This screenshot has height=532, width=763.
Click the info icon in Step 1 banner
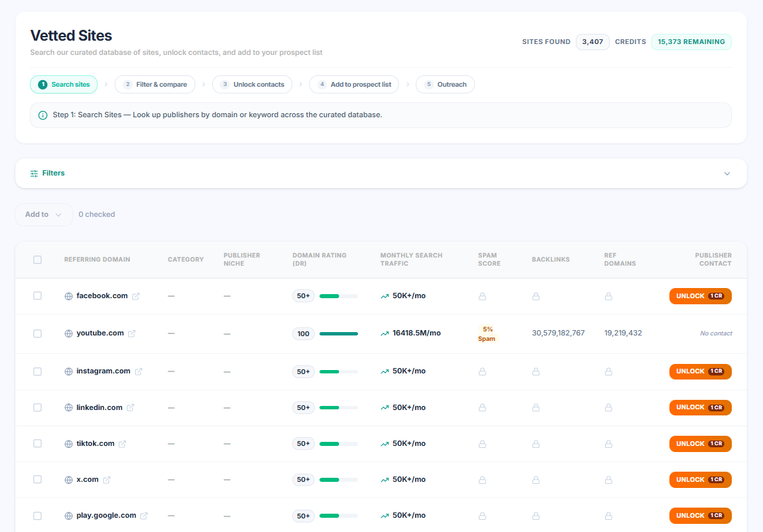pyautogui.click(x=43, y=115)
